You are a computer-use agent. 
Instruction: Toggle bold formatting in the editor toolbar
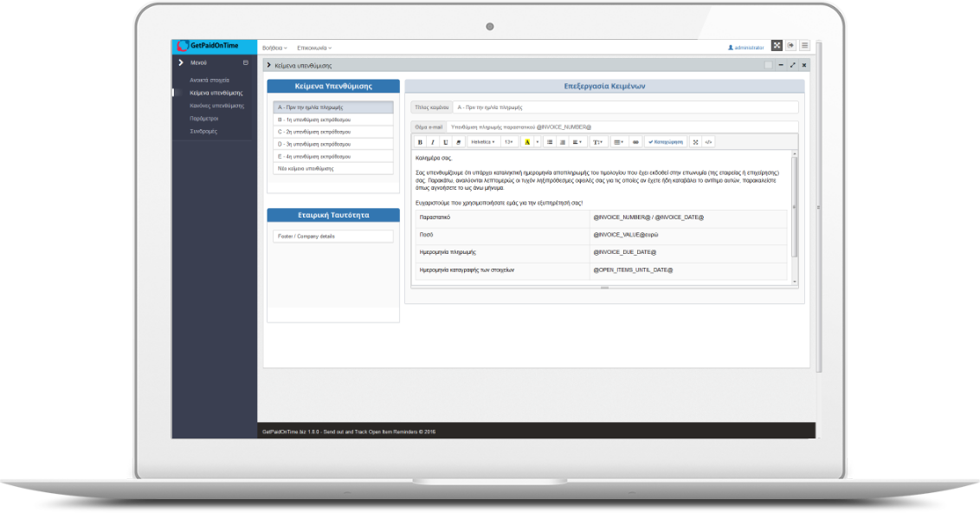421,141
